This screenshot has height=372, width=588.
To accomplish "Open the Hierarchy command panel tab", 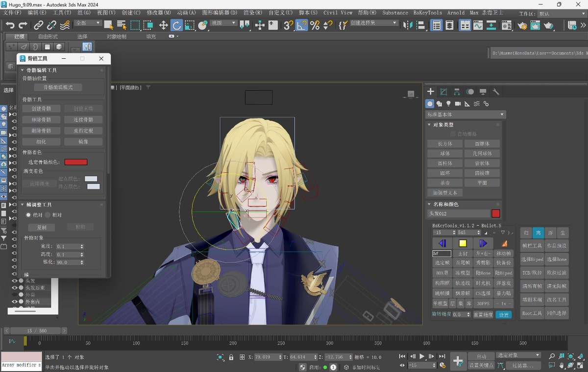I will coord(457,92).
